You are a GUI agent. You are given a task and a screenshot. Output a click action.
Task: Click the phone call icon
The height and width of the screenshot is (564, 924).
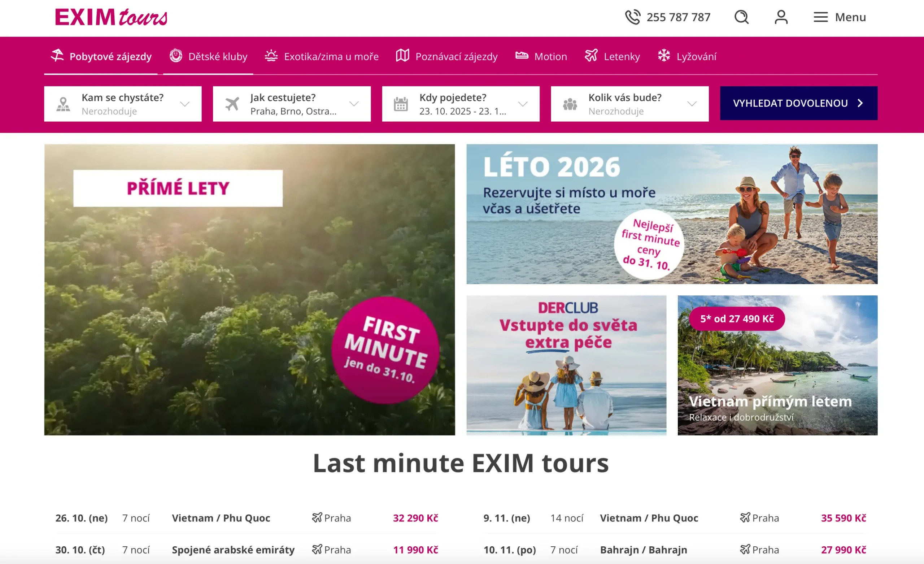coord(633,17)
